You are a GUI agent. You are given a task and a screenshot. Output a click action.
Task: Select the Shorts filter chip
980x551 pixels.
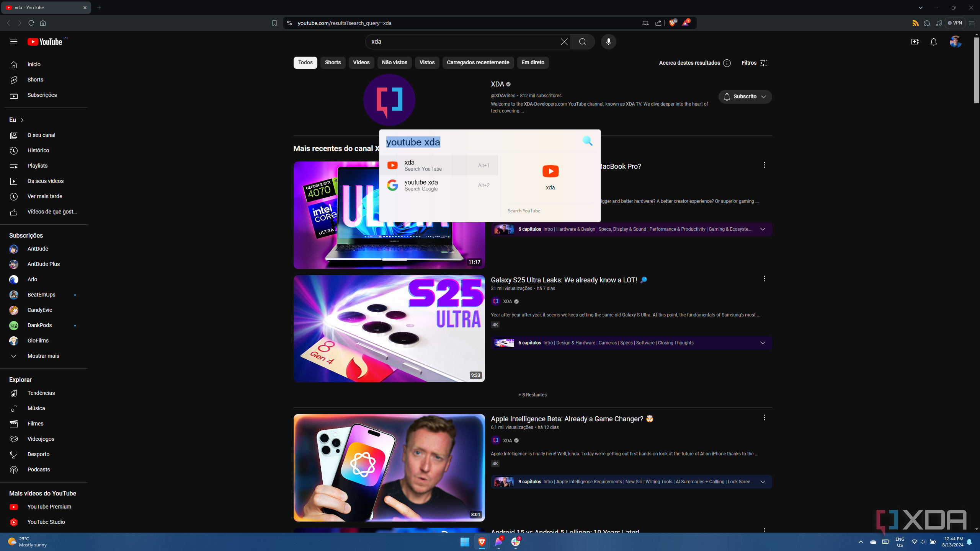point(333,63)
